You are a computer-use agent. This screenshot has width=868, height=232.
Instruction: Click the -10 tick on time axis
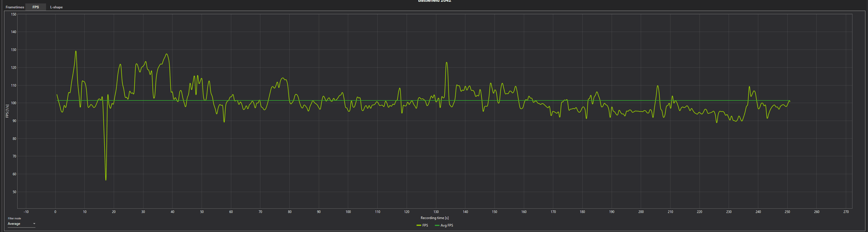(x=26, y=212)
